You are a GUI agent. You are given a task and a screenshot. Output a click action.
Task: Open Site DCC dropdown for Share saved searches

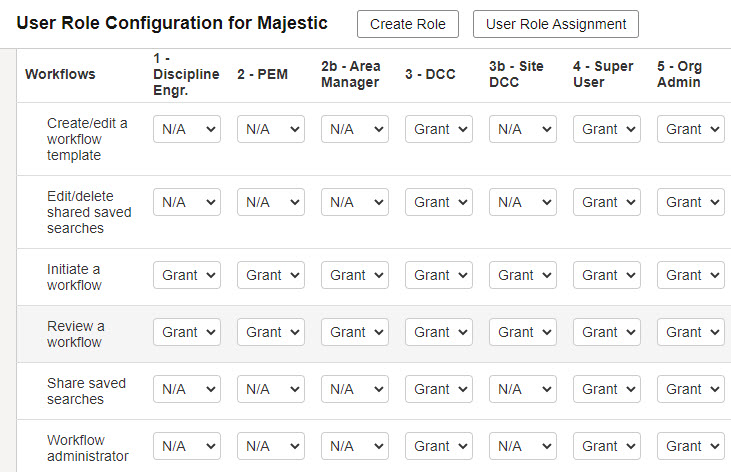pyautogui.click(x=523, y=389)
